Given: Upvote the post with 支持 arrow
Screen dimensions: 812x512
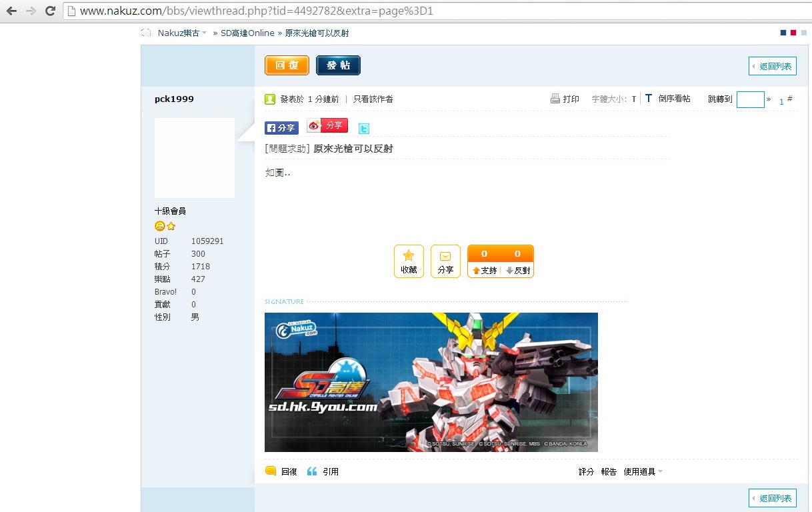Looking at the screenshot, I should (x=485, y=270).
